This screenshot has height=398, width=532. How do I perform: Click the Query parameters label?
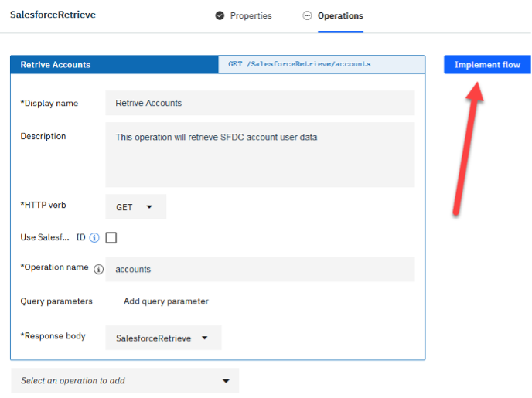coord(56,301)
